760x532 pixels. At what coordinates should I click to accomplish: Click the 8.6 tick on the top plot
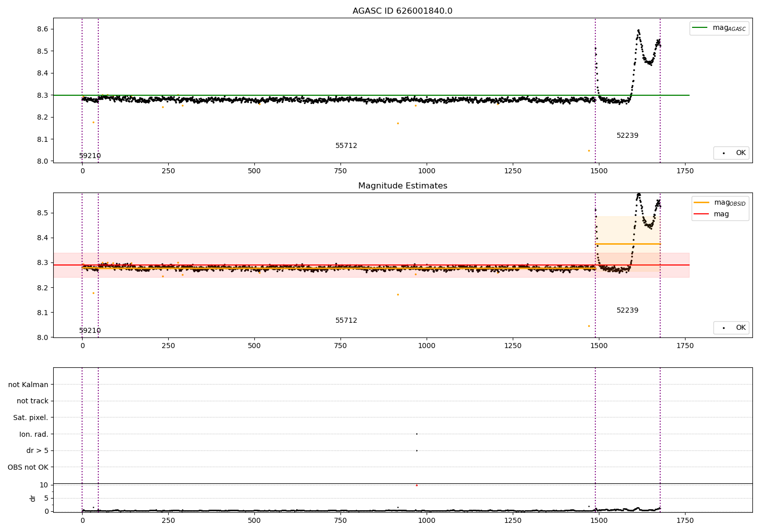[x=43, y=29]
